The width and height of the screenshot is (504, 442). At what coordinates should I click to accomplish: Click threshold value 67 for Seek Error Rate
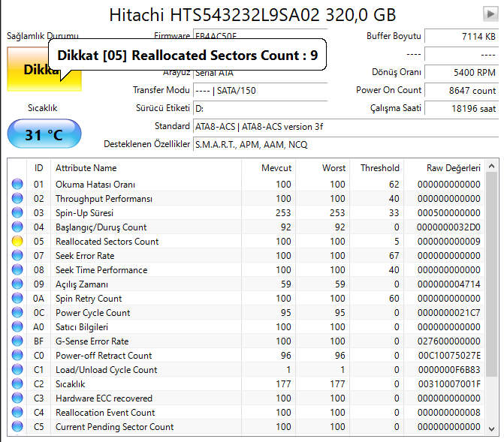pyautogui.click(x=394, y=255)
